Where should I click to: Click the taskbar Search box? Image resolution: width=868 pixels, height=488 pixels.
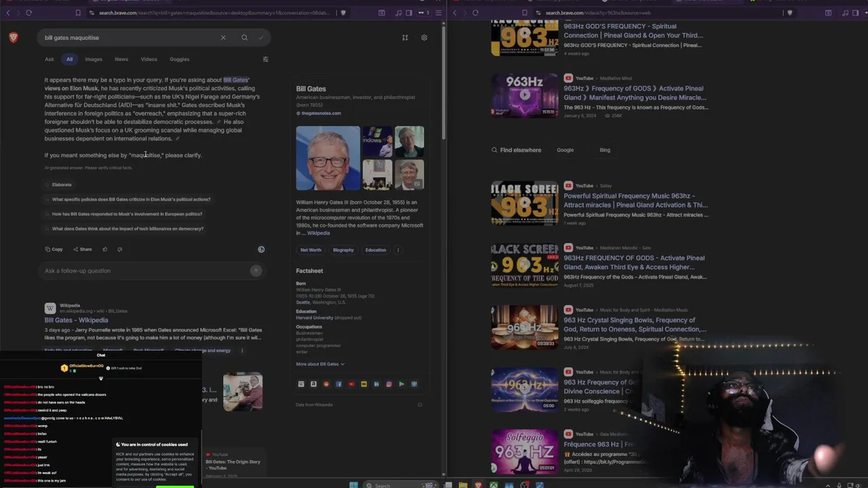[400, 485]
